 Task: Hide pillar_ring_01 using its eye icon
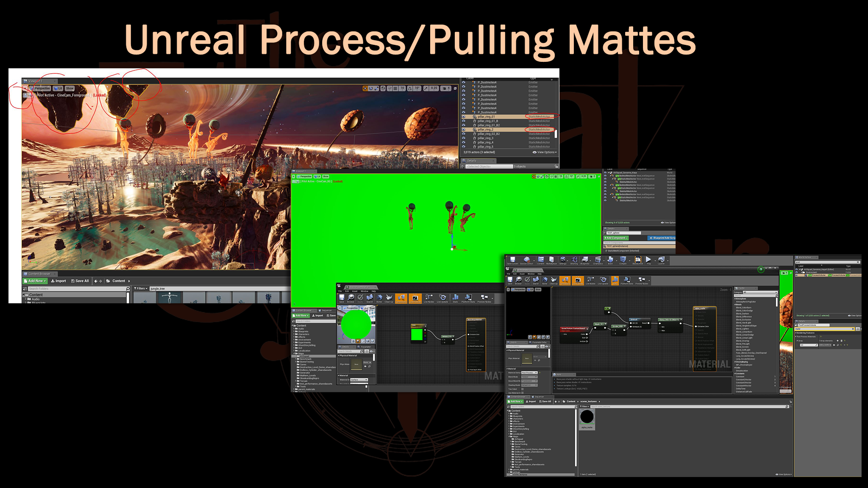pyautogui.click(x=464, y=116)
